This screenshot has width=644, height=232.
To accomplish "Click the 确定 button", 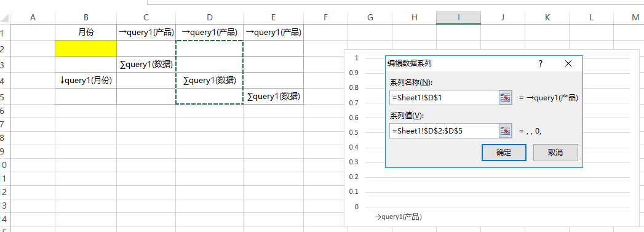I will tap(504, 153).
